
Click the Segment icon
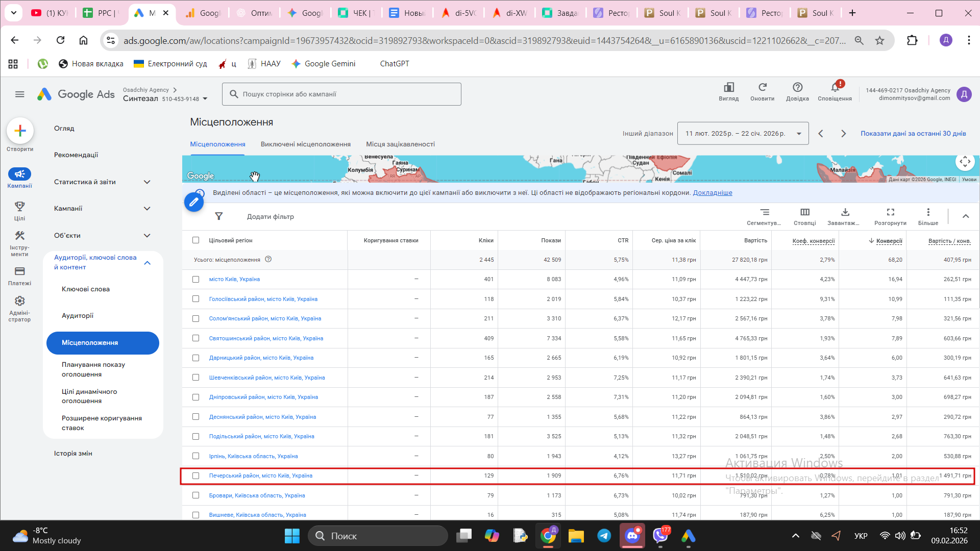pyautogui.click(x=764, y=213)
